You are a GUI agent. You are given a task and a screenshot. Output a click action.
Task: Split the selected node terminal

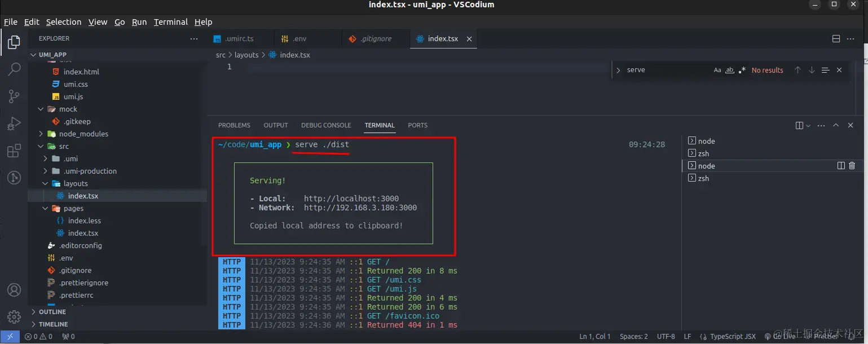(x=841, y=166)
